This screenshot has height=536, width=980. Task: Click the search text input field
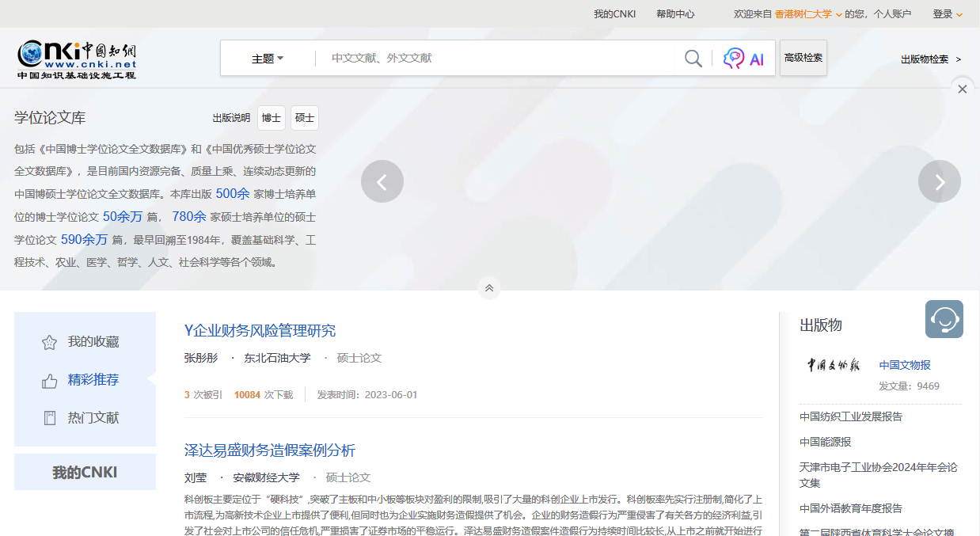[x=499, y=59]
